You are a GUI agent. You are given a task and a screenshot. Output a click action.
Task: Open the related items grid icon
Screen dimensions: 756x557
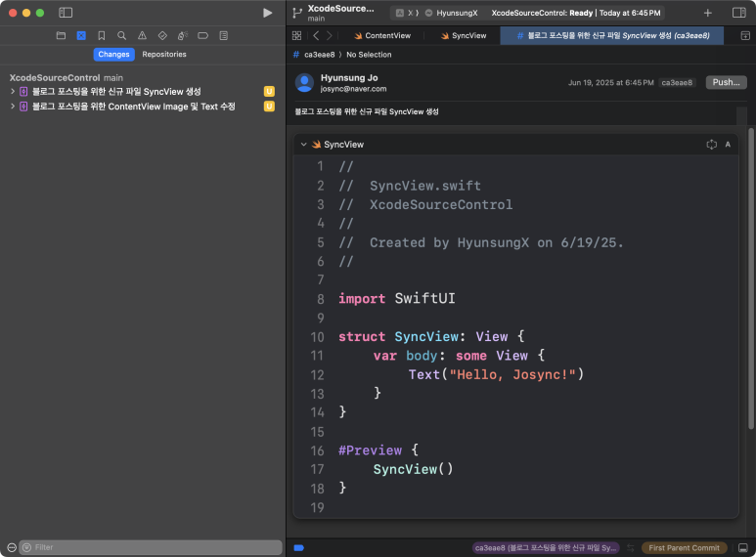pos(297,35)
